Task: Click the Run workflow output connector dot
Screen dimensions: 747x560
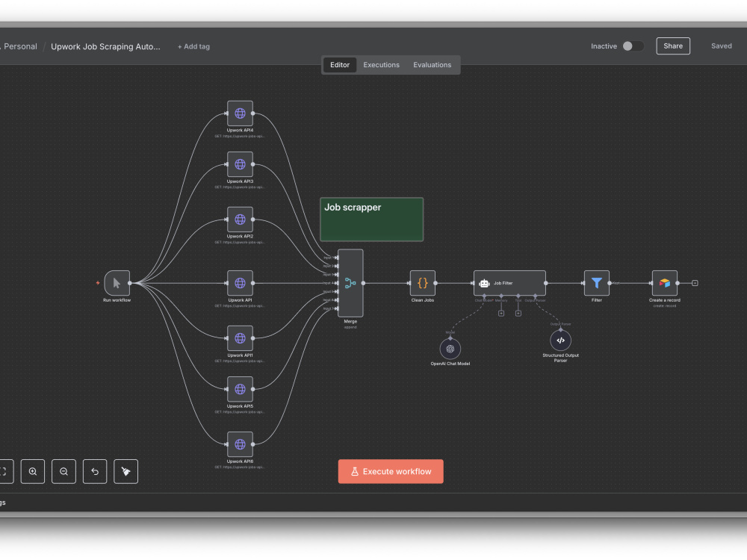Action: pyautogui.click(x=129, y=283)
